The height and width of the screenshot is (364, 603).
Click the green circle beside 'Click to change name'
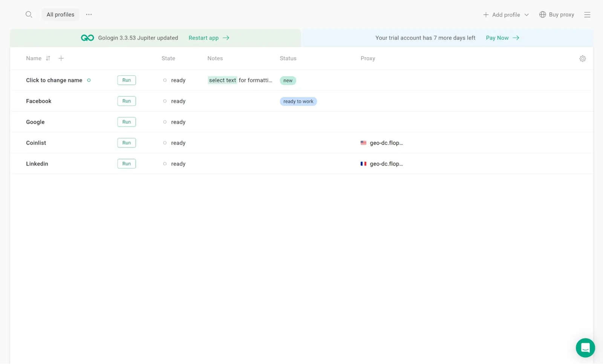point(89,80)
